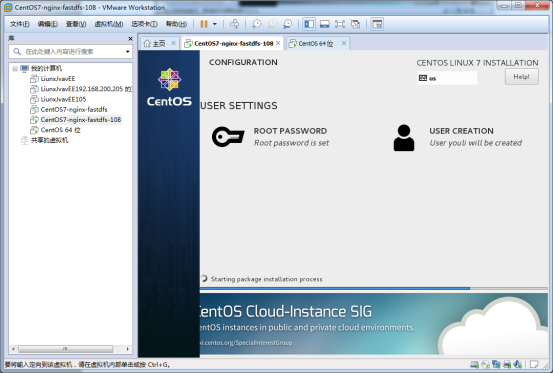The image size is (553, 373).
Task: Open the 帮助(H) menu
Action: [176, 24]
